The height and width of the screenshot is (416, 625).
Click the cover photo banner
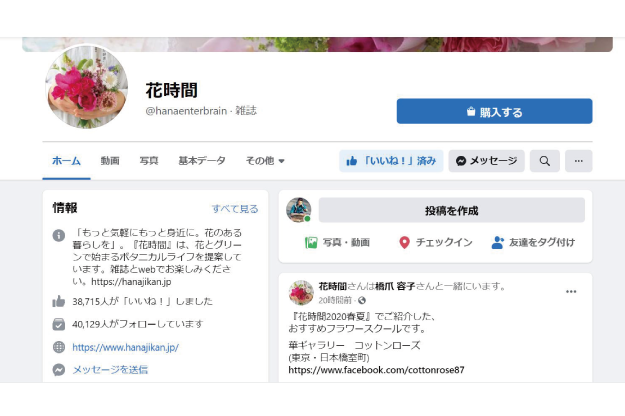[317, 44]
